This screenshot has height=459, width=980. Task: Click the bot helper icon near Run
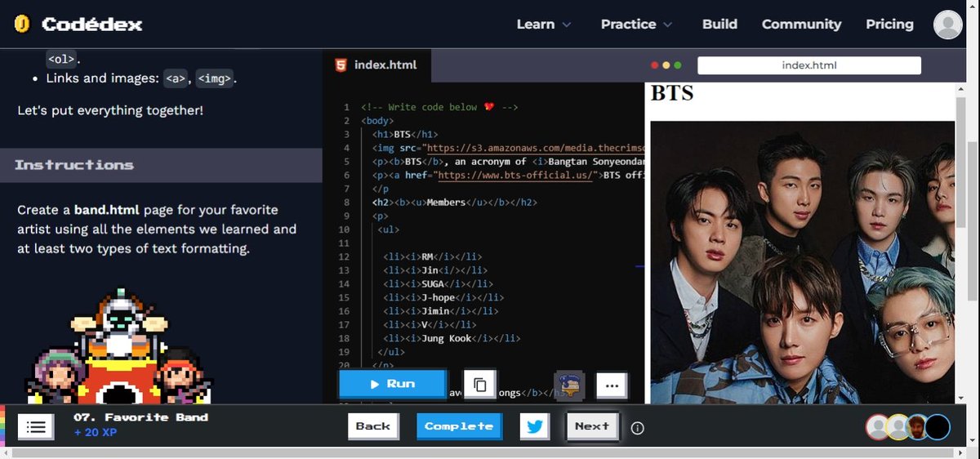point(569,384)
